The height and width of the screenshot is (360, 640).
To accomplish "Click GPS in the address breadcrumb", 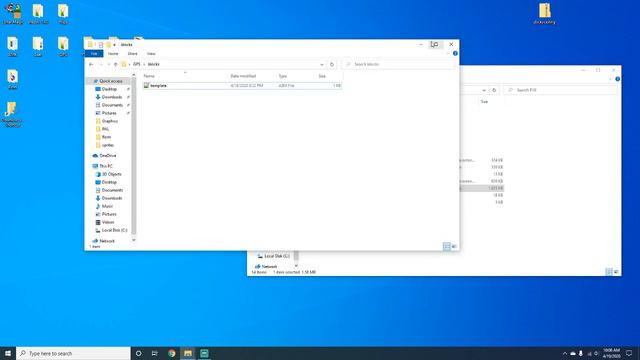I will point(137,64).
